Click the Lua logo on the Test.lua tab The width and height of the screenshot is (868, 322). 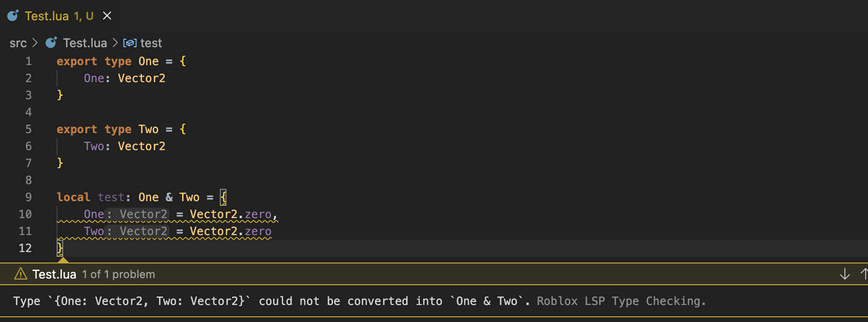pos(12,16)
